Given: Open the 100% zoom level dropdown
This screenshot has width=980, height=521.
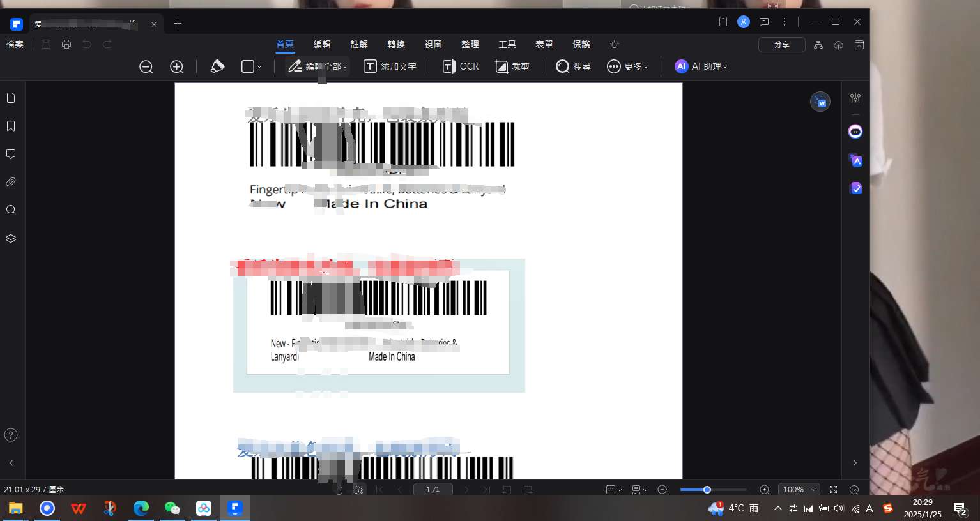Looking at the screenshot, I should [799, 490].
